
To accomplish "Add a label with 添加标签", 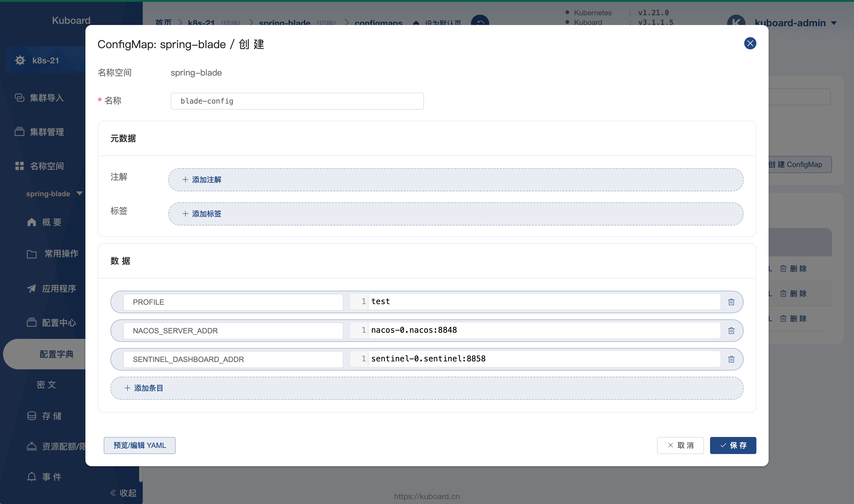I will click(x=455, y=214).
